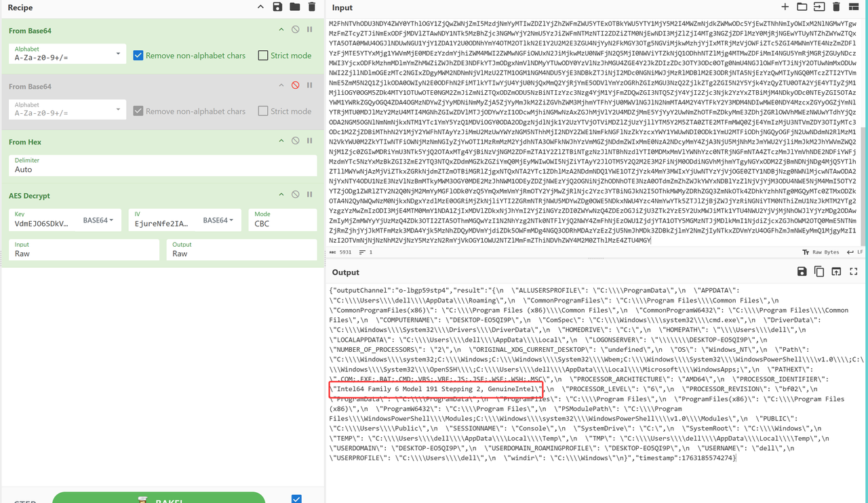Save the output to a file
The image size is (868, 503).
(802, 272)
